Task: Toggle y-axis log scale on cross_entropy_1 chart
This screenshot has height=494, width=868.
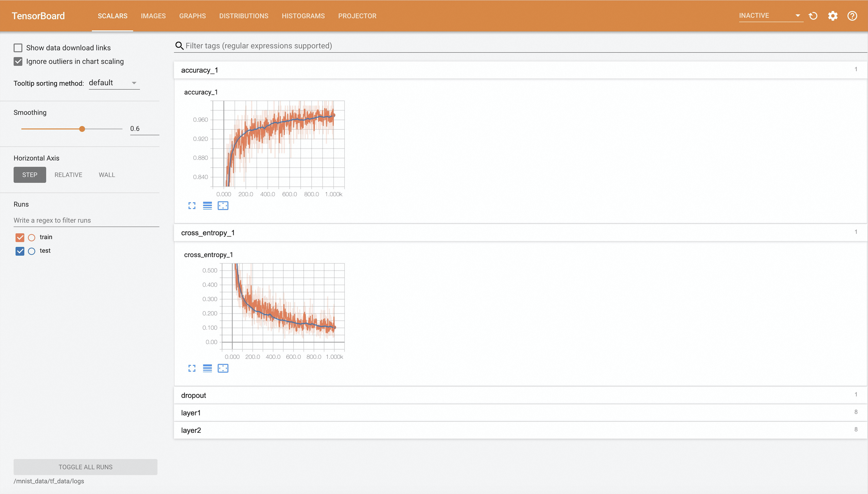Action: 207,368
